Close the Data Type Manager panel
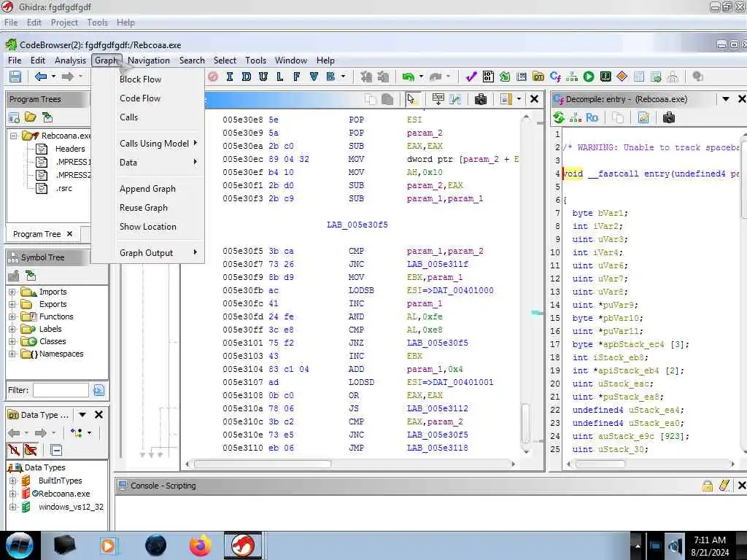Screen dimensions: 747x560 (98, 415)
